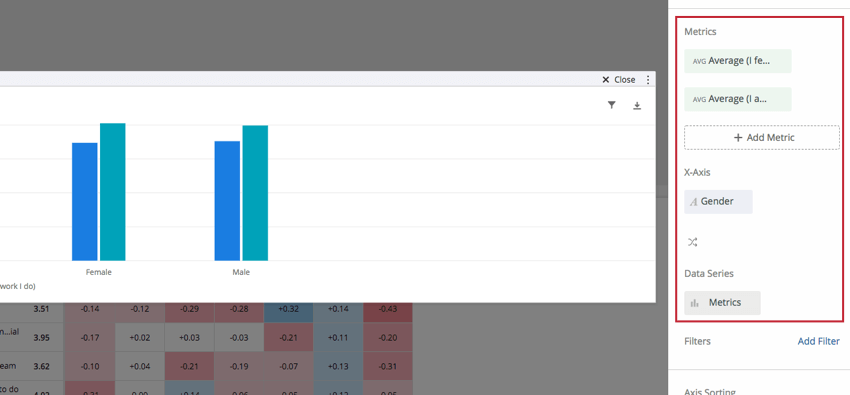Click the 3.95 table cell
The width and height of the screenshot is (850, 395).
41,338
